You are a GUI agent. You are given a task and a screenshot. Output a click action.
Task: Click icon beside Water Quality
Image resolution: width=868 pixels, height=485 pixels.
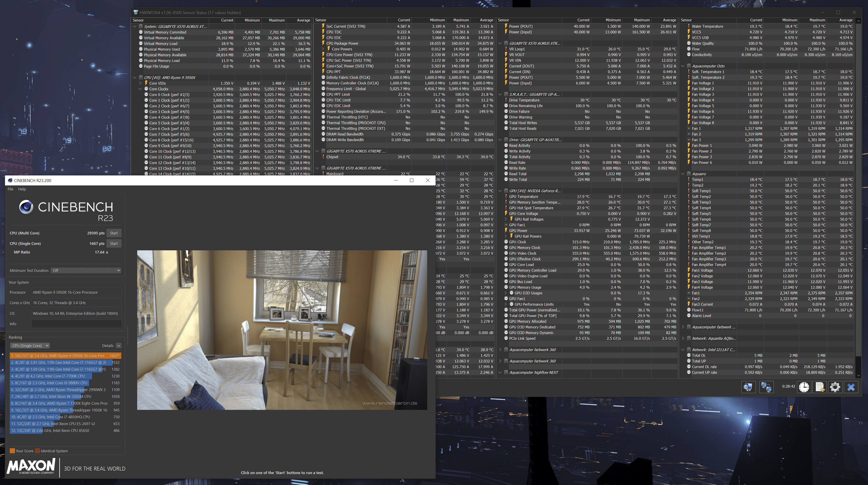click(689, 43)
